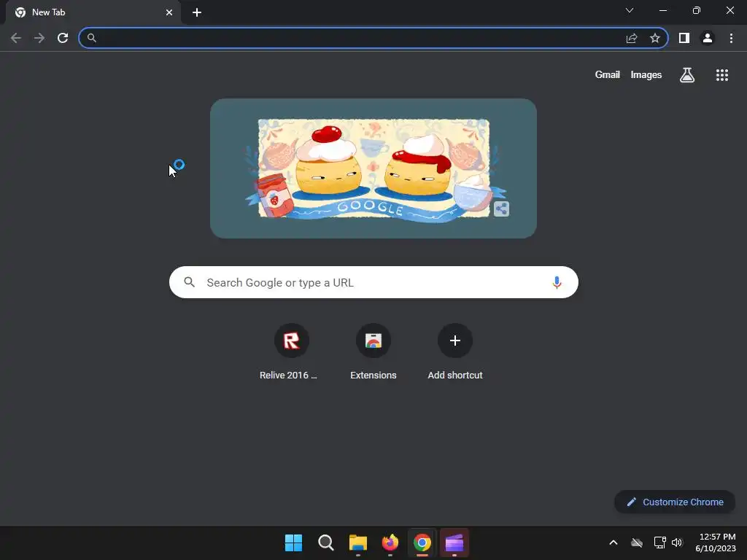Click the OneDrive cloud tray icon
This screenshot has width=747, height=560.
pyautogui.click(x=637, y=542)
